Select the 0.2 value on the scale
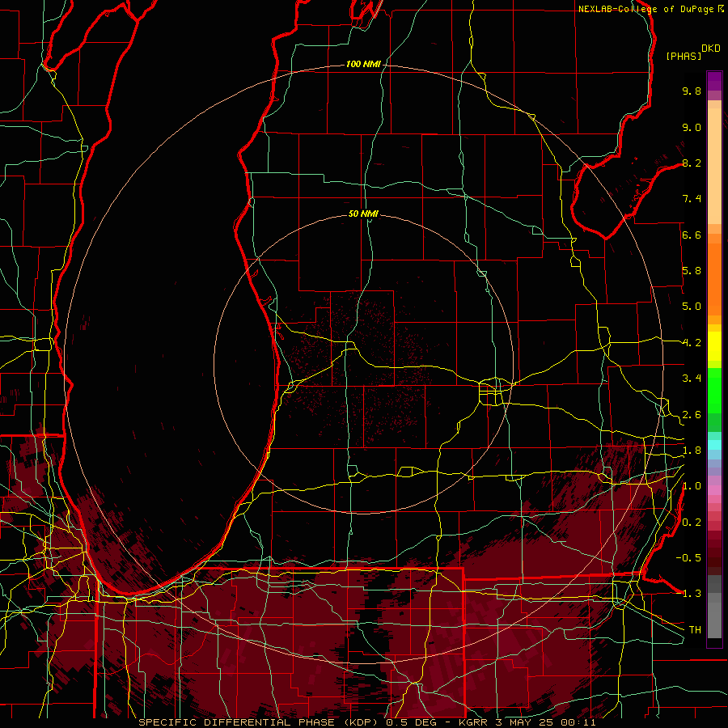Viewport: 728px width, 728px height. click(692, 523)
